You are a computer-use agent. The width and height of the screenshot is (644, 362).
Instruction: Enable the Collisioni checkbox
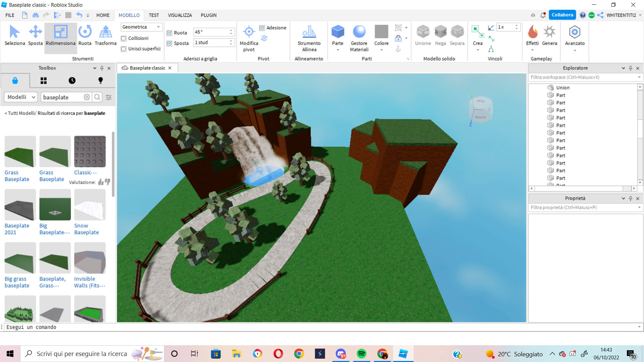[x=124, y=38]
